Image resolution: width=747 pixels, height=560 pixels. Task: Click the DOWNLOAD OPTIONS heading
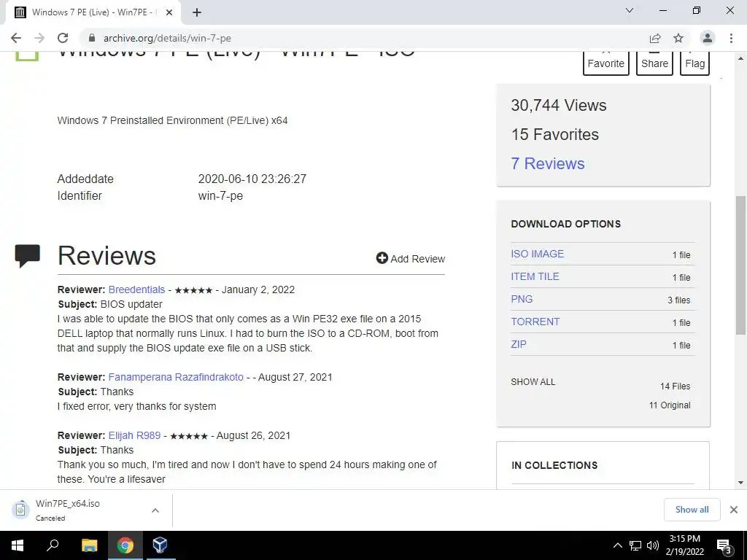point(565,224)
